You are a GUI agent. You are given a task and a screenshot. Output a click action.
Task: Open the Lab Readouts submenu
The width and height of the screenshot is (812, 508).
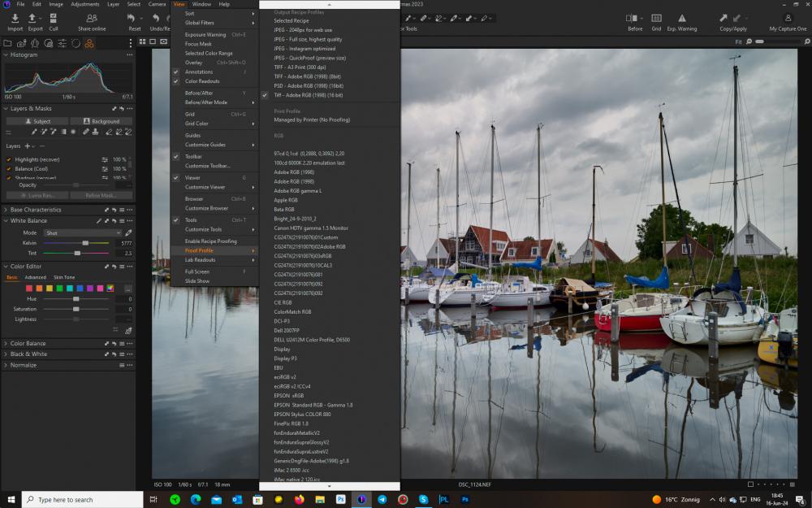[214, 260]
